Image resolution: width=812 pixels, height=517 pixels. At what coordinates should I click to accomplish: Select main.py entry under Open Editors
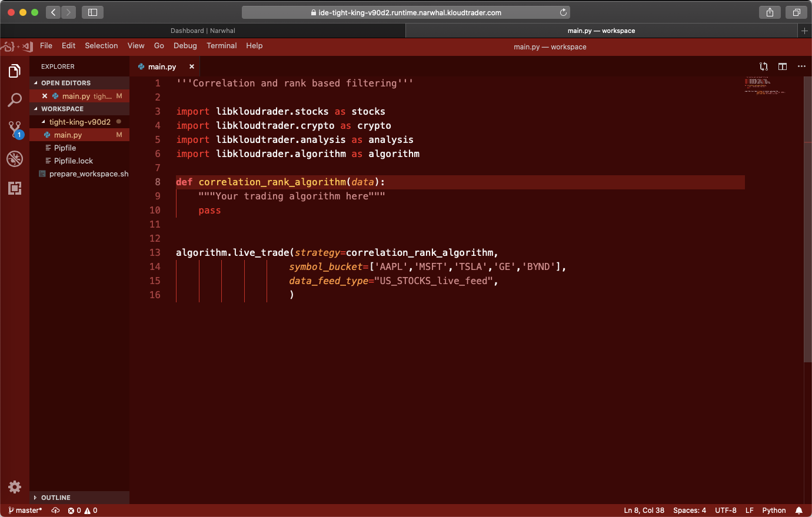(79, 96)
